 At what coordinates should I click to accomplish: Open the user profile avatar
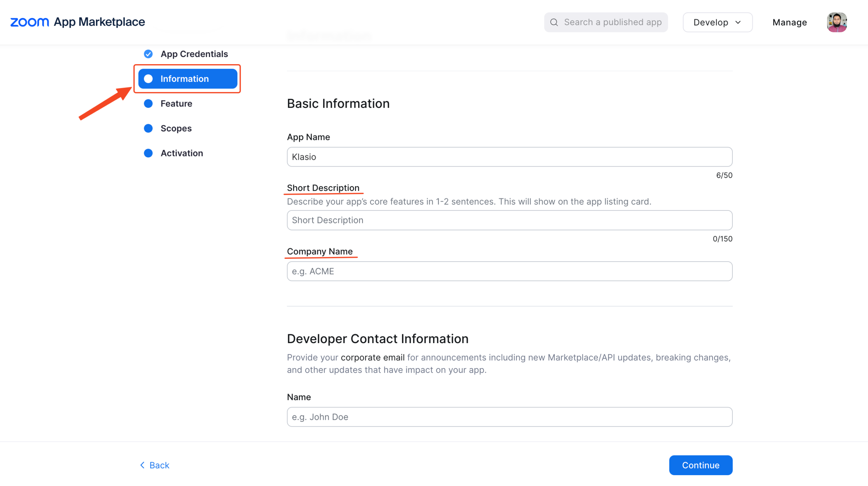[836, 22]
